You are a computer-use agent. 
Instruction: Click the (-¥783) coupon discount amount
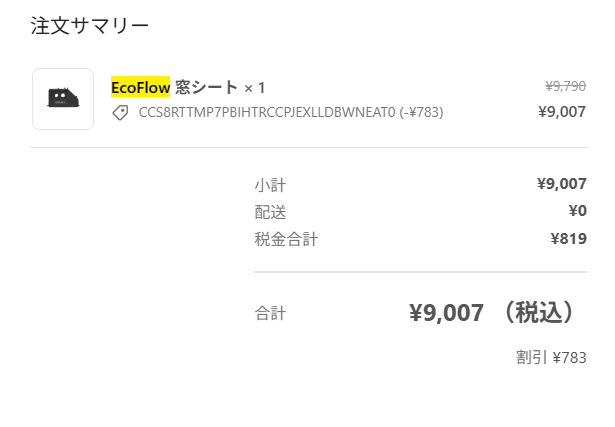(421, 112)
